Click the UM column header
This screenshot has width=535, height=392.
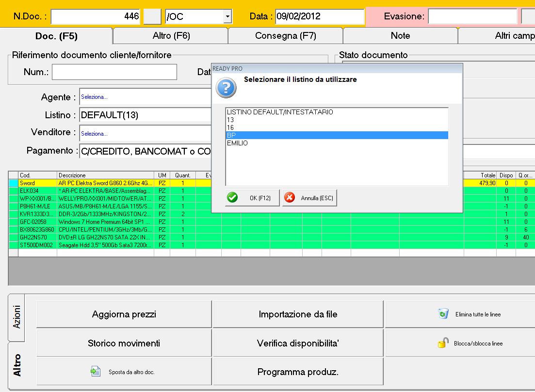coord(162,175)
